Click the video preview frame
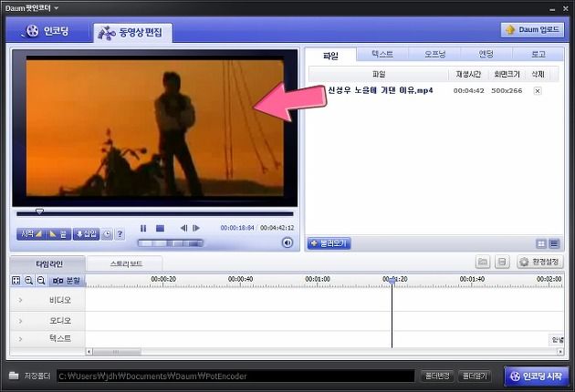 [x=155, y=129]
